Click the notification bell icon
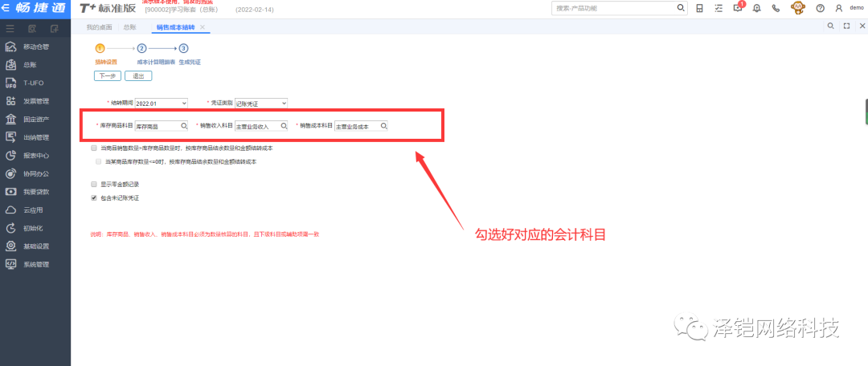 click(x=756, y=8)
